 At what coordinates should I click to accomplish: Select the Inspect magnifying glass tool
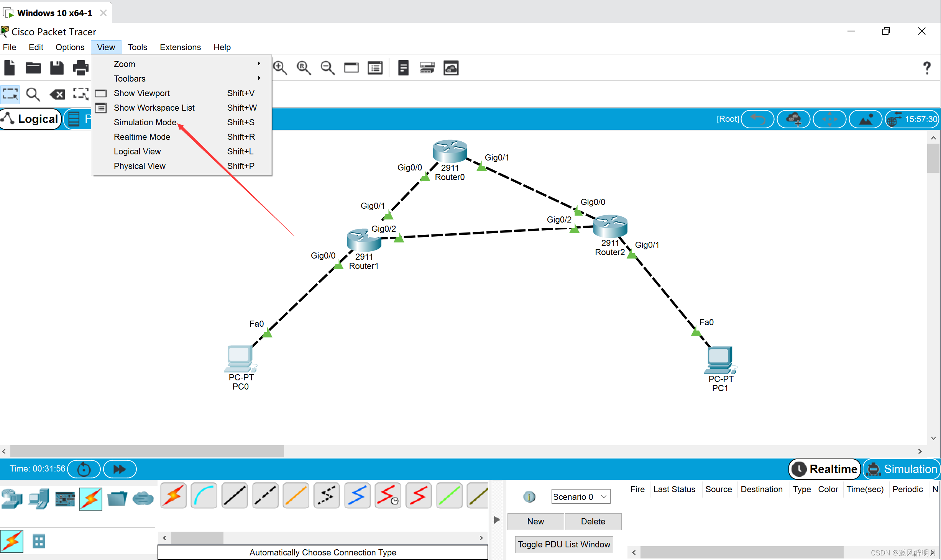click(33, 94)
